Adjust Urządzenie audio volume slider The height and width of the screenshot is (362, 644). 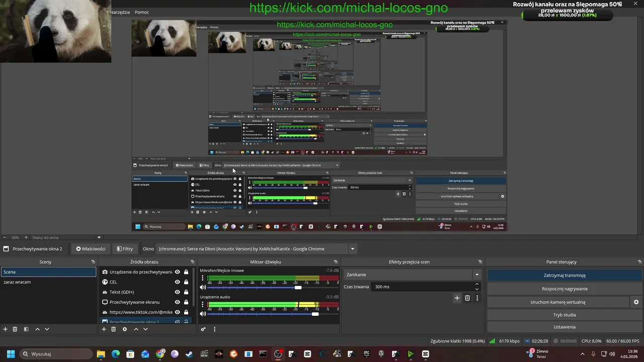315,314
